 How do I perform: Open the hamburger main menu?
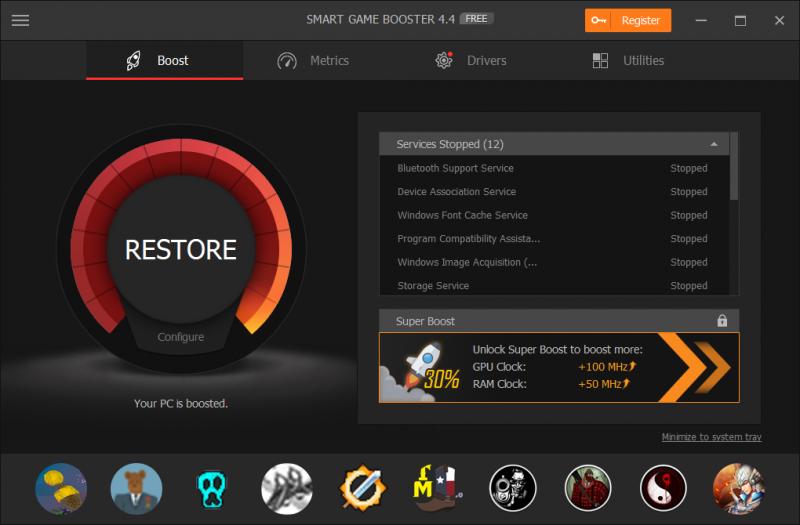(20, 20)
